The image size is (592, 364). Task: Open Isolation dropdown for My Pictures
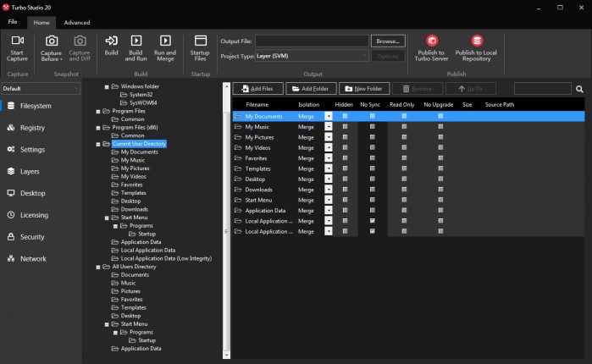pos(329,137)
